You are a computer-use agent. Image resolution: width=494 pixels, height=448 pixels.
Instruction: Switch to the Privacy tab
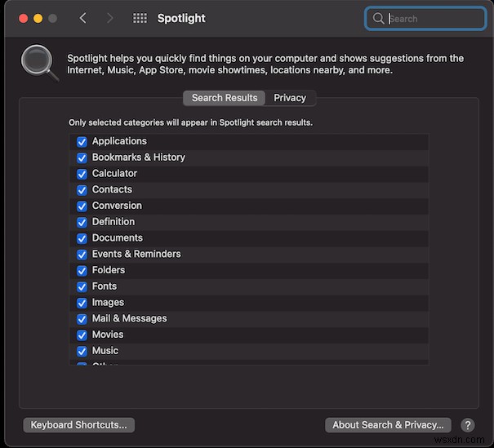tap(290, 98)
